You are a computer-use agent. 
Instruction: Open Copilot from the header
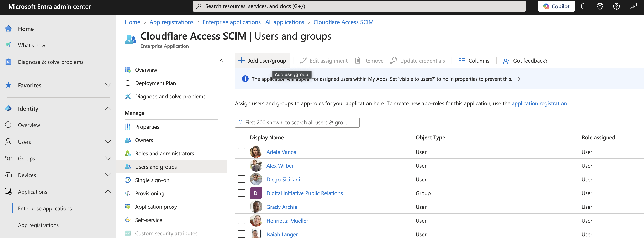pyautogui.click(x=556, y=6)
